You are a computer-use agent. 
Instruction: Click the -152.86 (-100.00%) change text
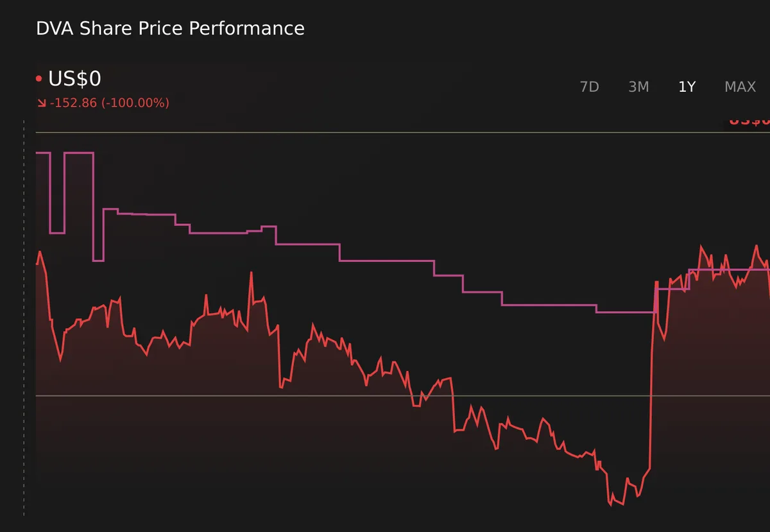109,103
